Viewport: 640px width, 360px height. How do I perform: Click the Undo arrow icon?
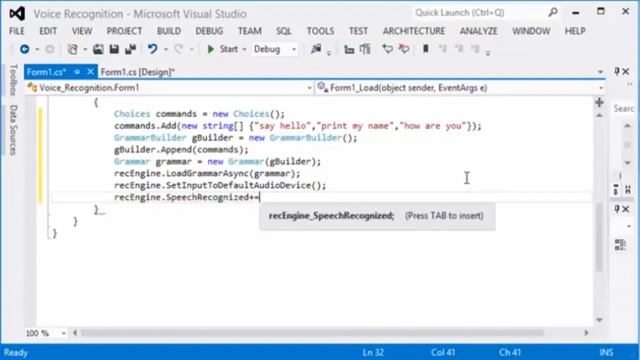pos(152,49)
